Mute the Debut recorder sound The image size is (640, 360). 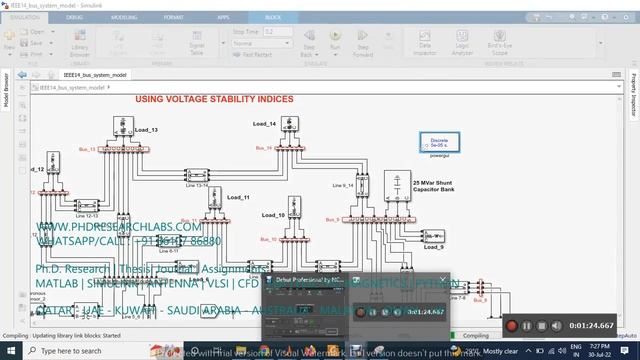[x=556, y=326]
